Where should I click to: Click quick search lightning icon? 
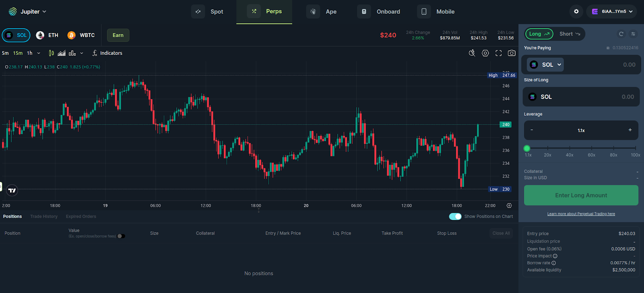coord(472,53)
